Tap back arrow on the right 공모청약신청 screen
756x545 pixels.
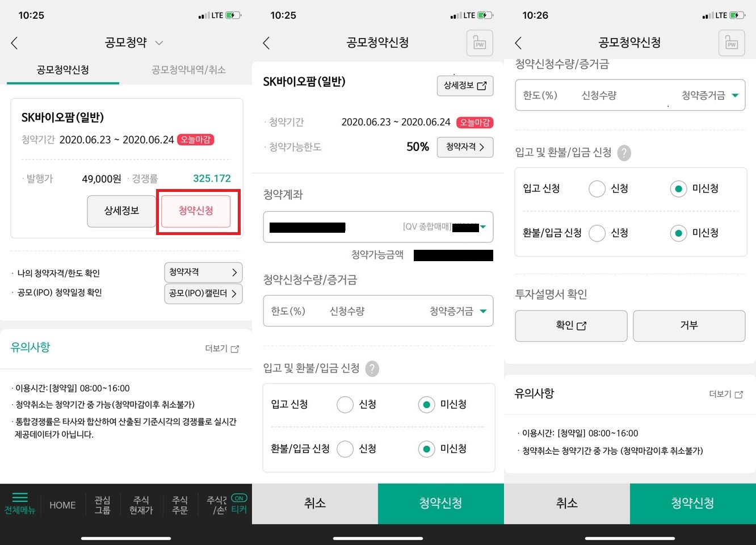(x=518, y=43)
